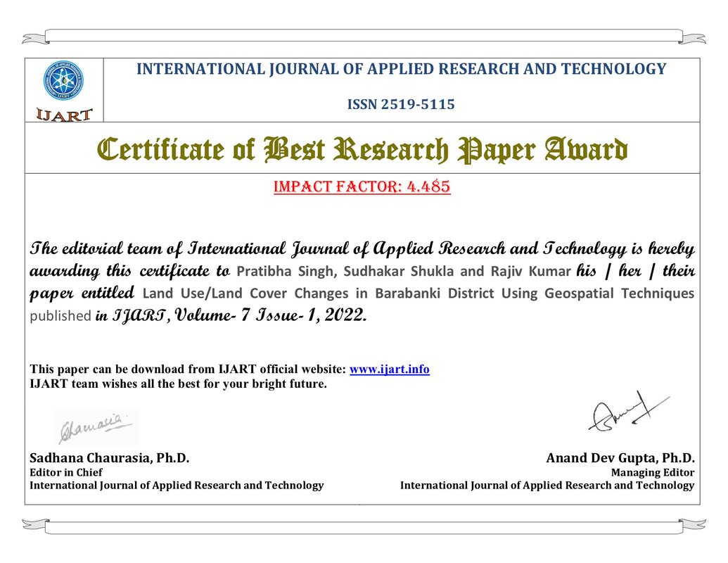Select the paper title about Barabanki District
Viewport: 728px width, 563px height.
[418, 293]
